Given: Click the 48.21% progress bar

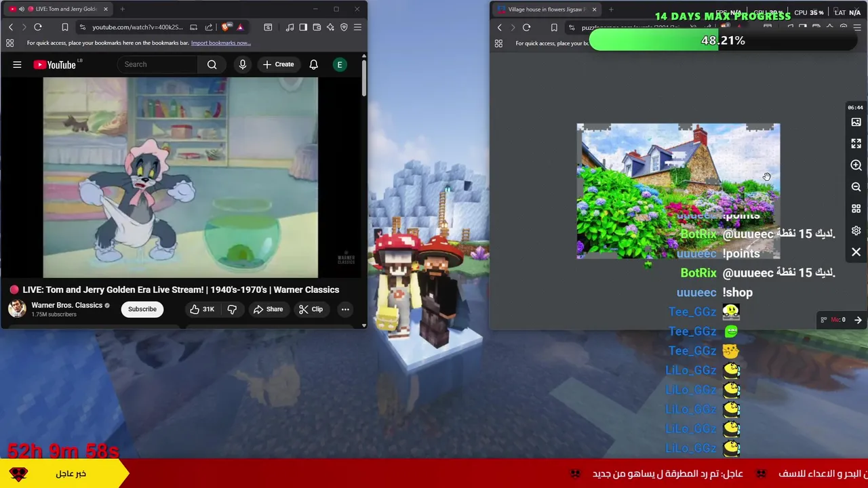Looking at the screenshot, I should (x=724, y=41).
